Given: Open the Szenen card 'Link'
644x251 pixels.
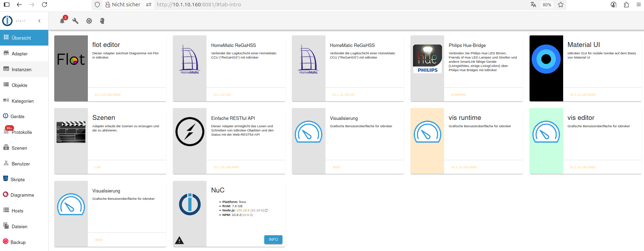Looking at the screenshot, I should coord(97,167).
